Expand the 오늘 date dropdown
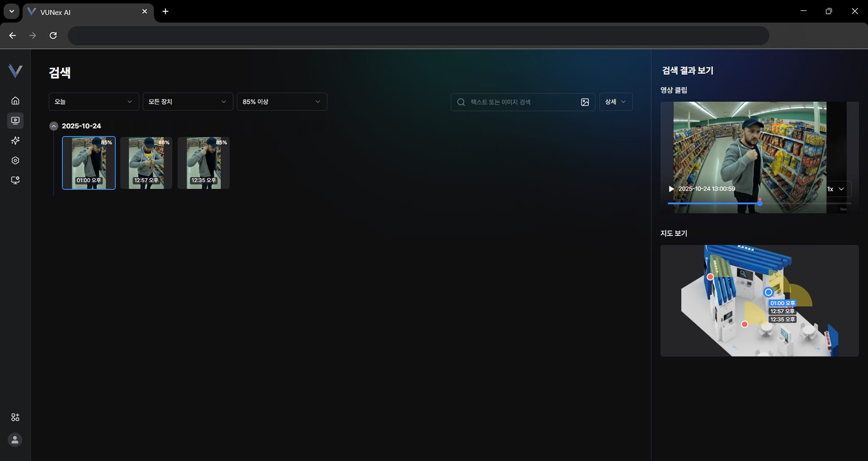 [94, 101]
